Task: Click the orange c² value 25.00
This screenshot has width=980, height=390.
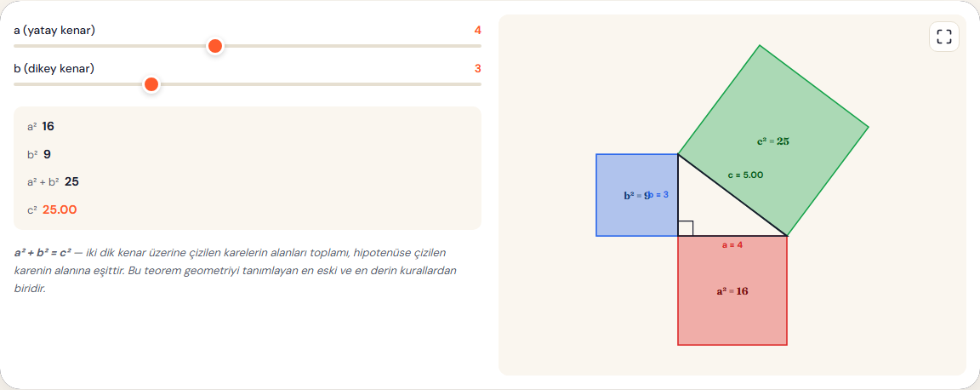Action: pos(60,209)
